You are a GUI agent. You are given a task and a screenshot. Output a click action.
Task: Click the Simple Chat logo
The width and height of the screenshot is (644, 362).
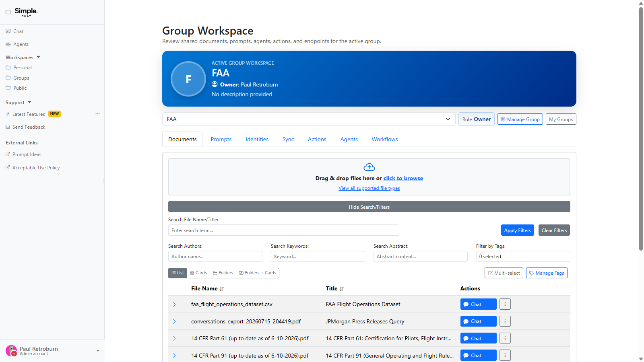(26, 12)
